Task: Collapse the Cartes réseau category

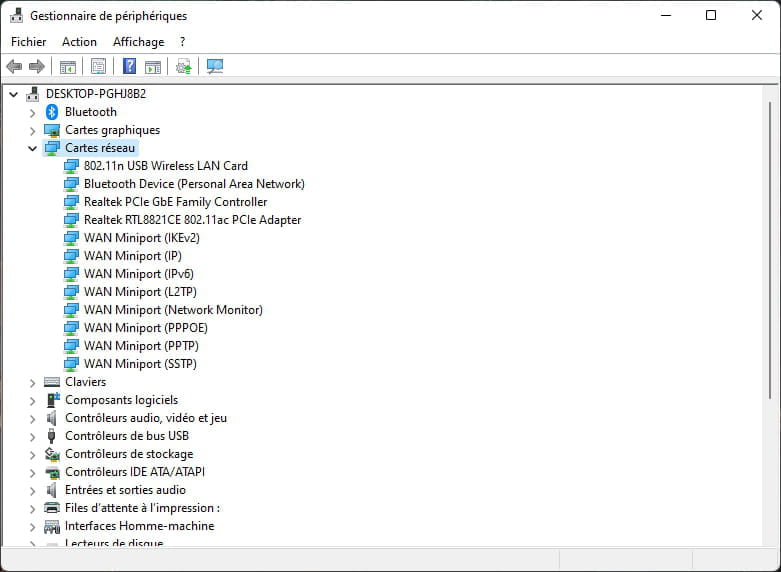Action: [x=32, y=148]
